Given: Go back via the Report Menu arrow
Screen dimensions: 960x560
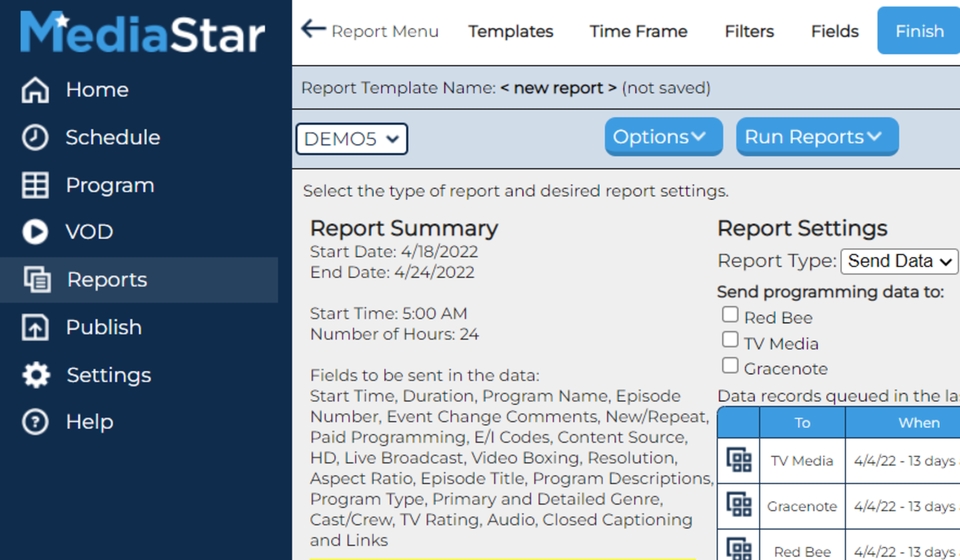Looking at the screenshot, I should [x=313, y=29].
